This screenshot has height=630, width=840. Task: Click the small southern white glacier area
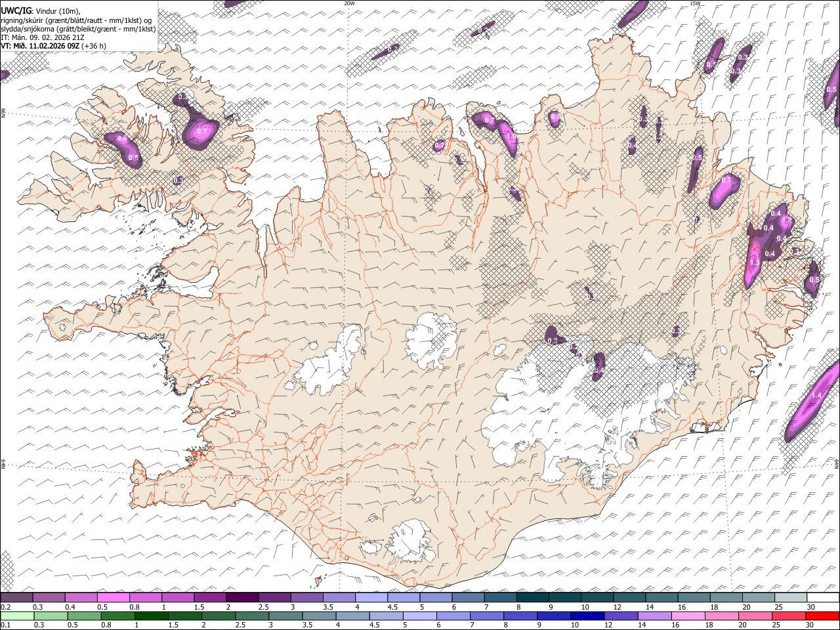pos(411,542)
